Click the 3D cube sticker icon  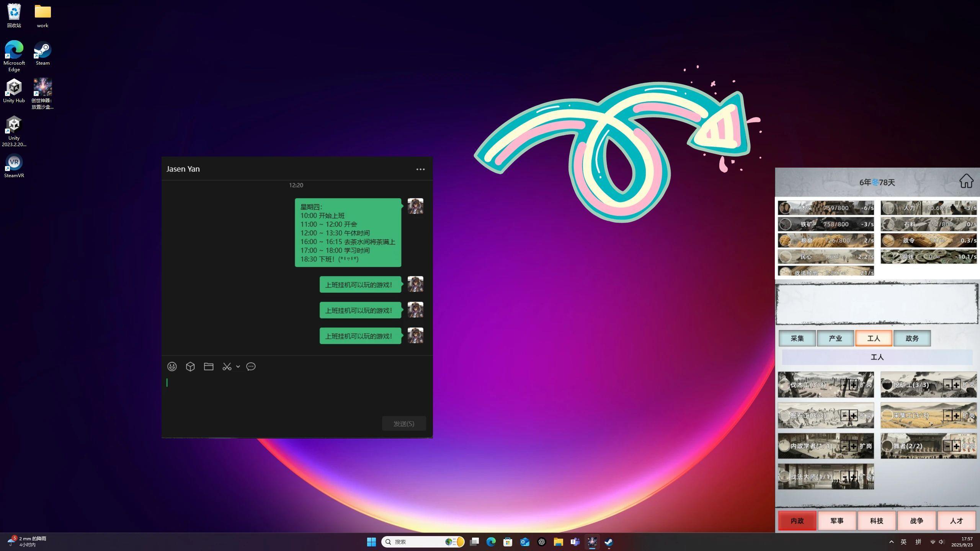pyautogui.click(x=190, y=367)
